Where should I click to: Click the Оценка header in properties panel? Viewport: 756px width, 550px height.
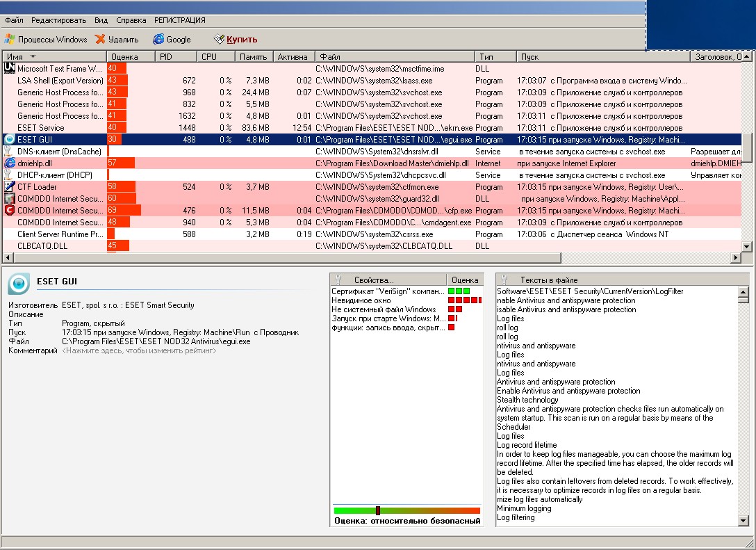[x=465, y=280]
